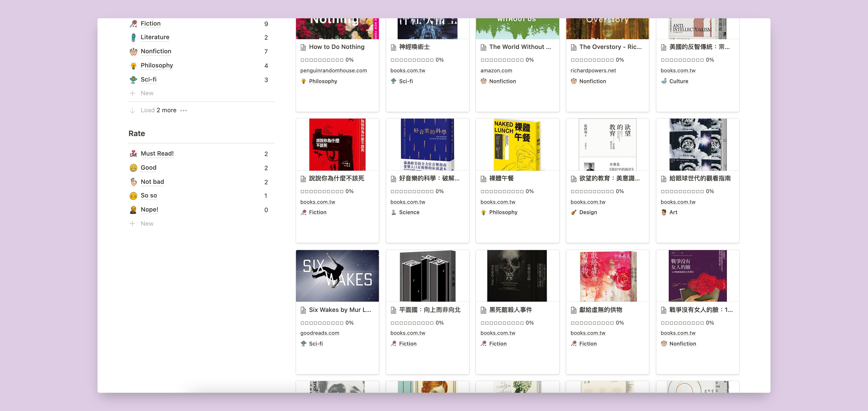Click the plus icon under the Rate list
Screen dimensions: 868x411
(132, 224)
